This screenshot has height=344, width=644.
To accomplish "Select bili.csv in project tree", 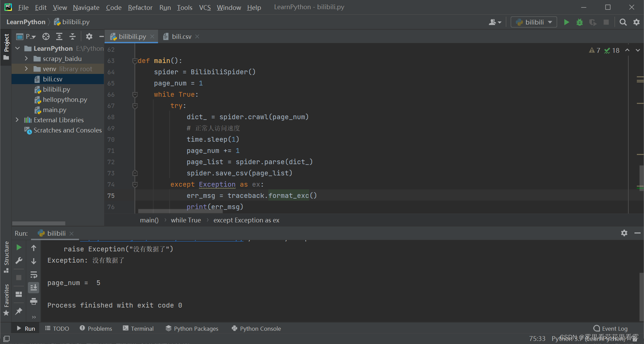I will (x=58, y=79).
